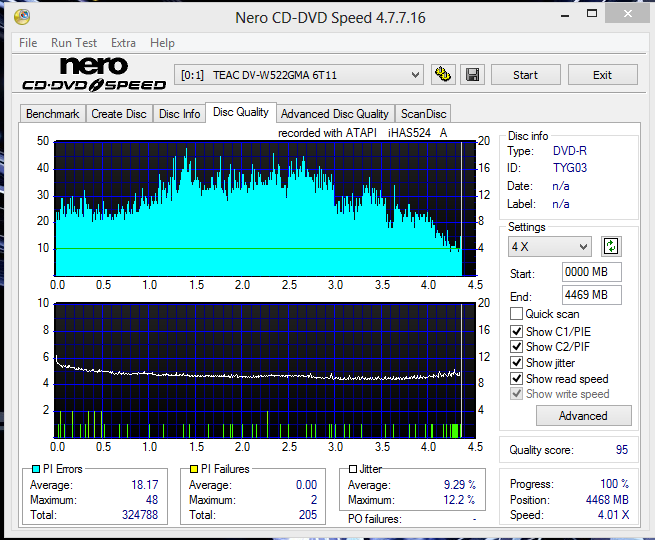The height and width of the screenshot is (540, 655).
Task: Click the Progress value 100 %
Action: pos(614,484)
